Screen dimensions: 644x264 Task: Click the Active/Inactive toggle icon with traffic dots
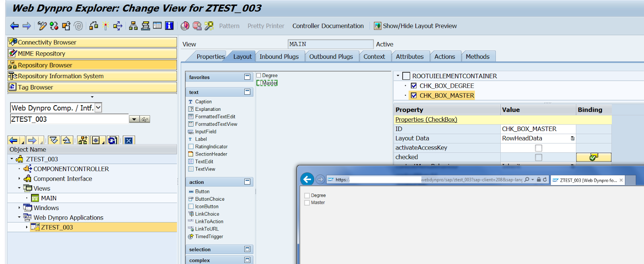point(54,26)
